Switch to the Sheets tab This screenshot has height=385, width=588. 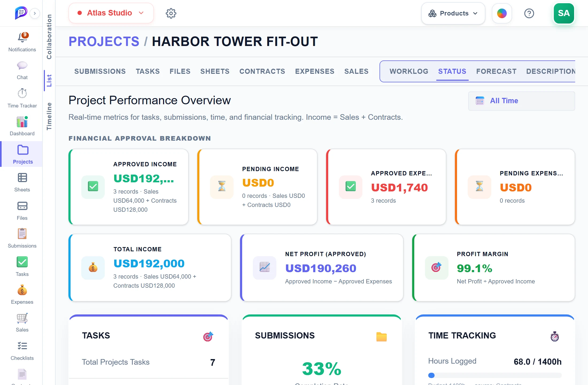tap(215, 71)
